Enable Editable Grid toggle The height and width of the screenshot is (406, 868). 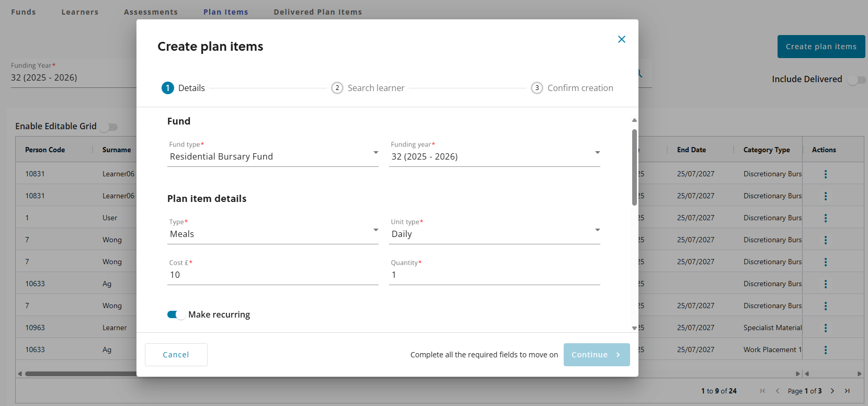click(x=109, y=127)
